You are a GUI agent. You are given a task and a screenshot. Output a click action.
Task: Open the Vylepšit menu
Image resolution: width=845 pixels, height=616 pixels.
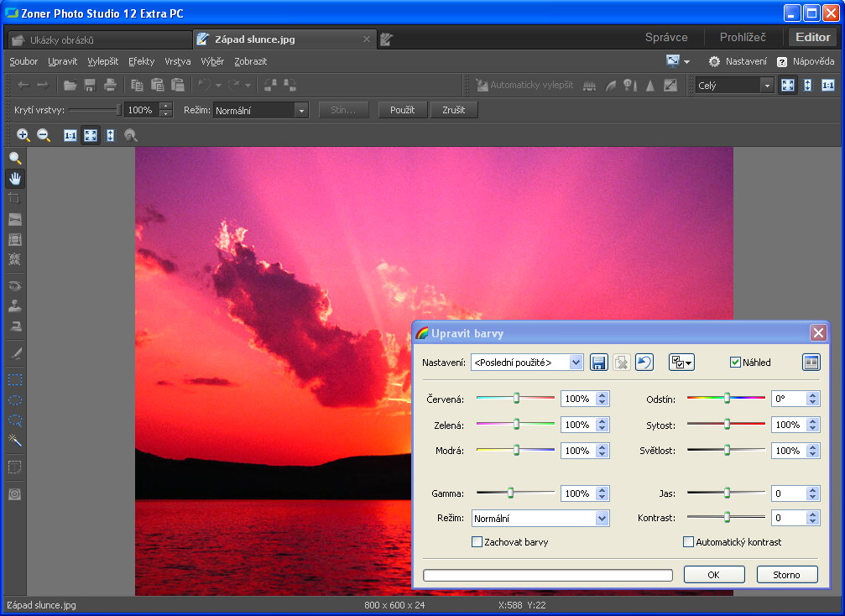102,61
